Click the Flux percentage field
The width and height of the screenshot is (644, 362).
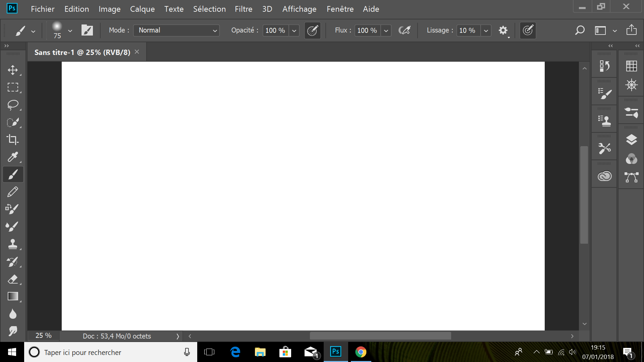pos(367,31)
